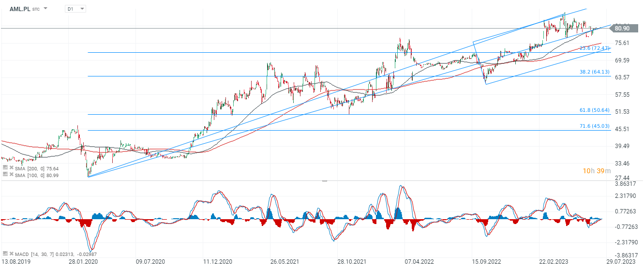Viewport: 644px width, 270px height.
Task: Open settings icon for SMA 100 indicator
Action: pyautogui.click(x=5, y=174)
